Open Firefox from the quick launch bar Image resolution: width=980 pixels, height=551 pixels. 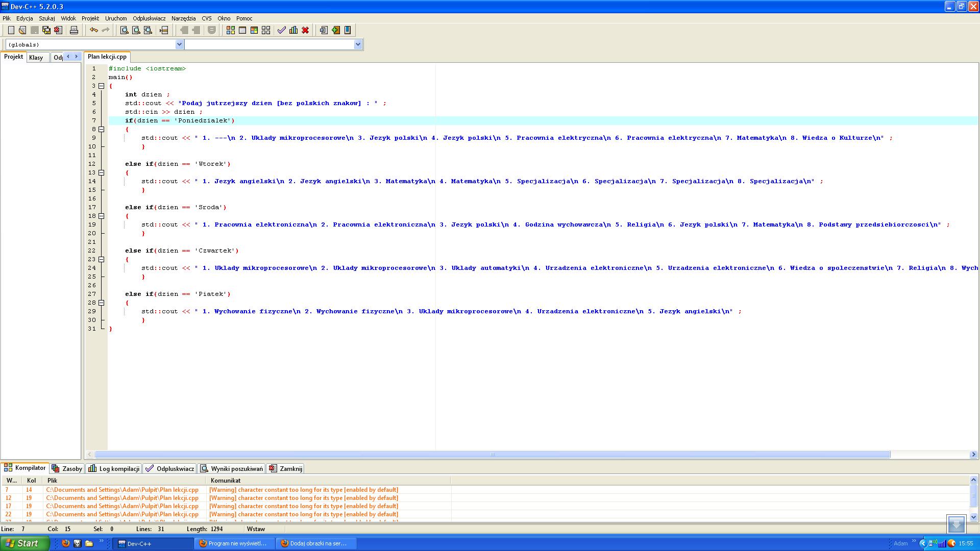66,543
